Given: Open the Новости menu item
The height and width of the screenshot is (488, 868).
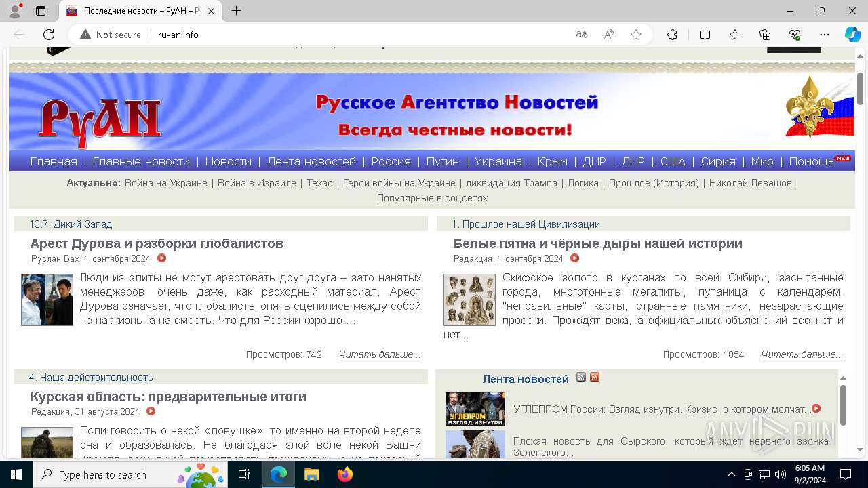Looking at the screenshot, I should pos(228,161).
